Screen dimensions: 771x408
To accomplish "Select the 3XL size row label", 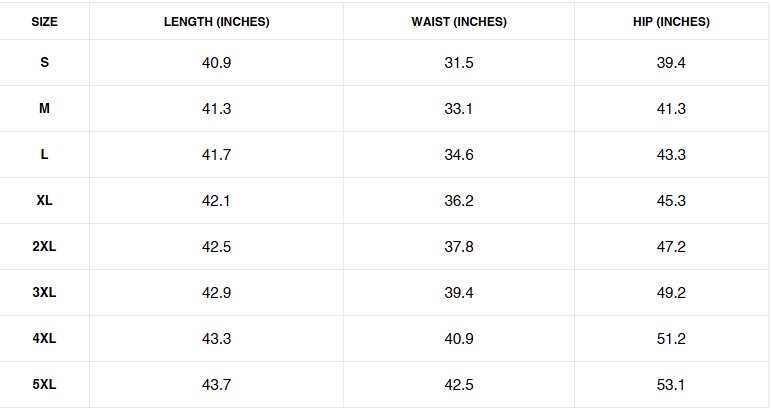I will pyautogui.click(x=44, y=293).
